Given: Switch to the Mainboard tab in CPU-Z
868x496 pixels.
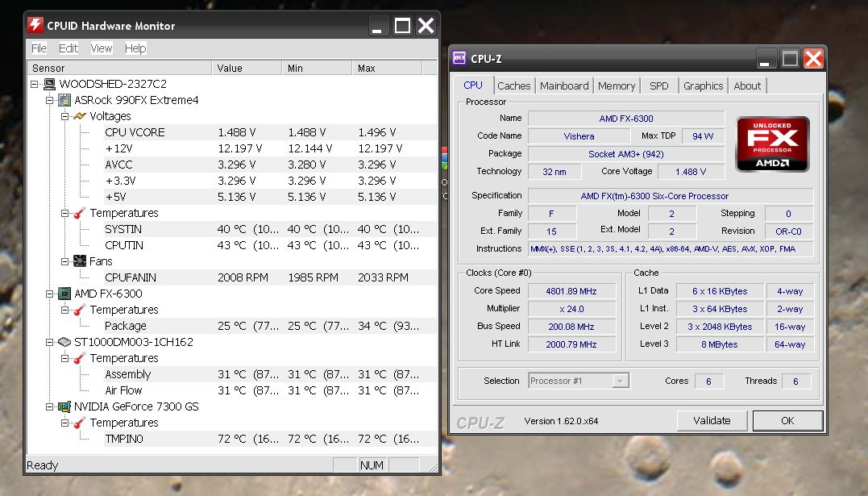Looking at the screenshot, I should [x=564, y=86].
